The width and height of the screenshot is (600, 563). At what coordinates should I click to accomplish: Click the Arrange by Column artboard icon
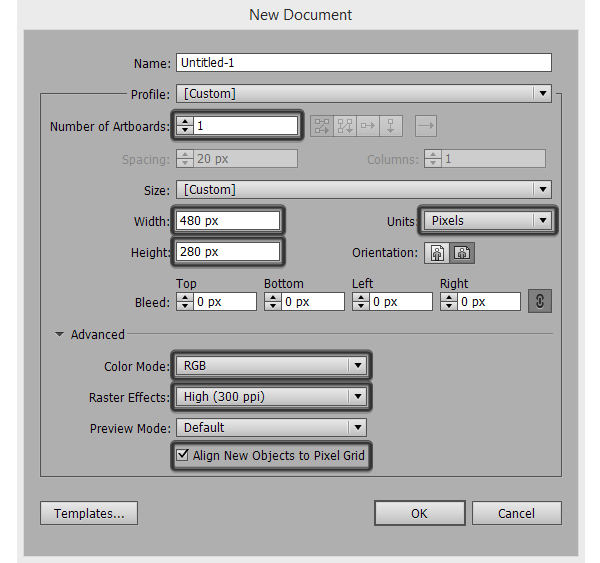(x=392, y=126)
